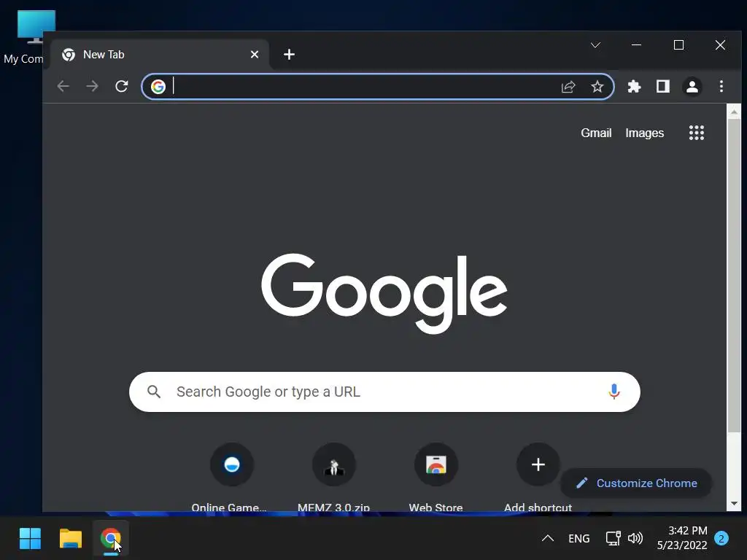This screenshot has height=560, width=747.
Task: Bookmark this tab with the star icon
Action: 597,86
